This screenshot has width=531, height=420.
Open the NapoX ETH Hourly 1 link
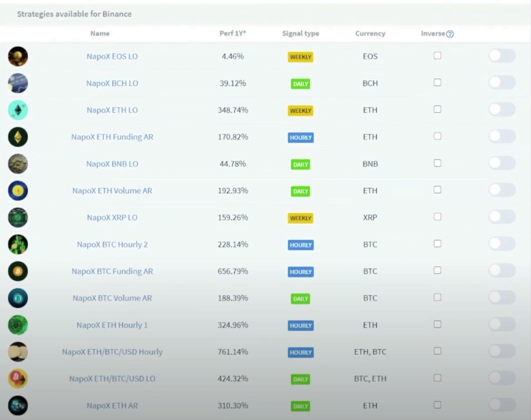[112, 325]
